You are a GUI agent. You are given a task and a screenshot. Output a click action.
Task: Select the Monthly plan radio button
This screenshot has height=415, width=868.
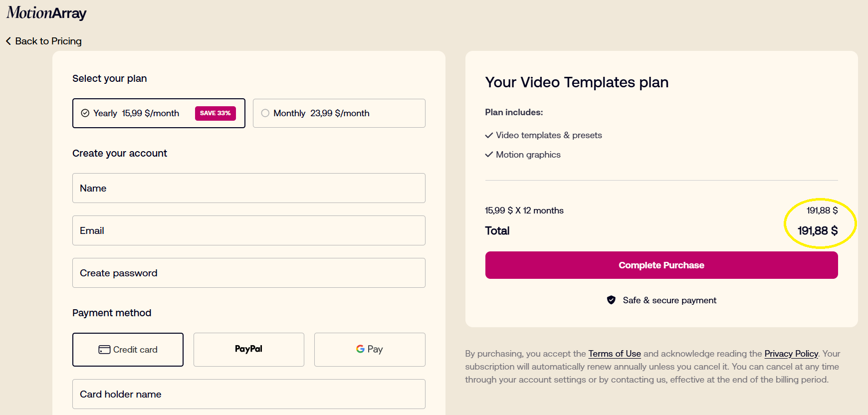(x=265, y=113)
